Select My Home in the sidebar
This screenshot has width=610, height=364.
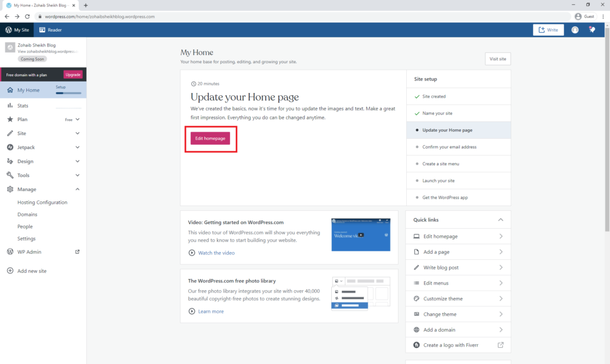43,90
